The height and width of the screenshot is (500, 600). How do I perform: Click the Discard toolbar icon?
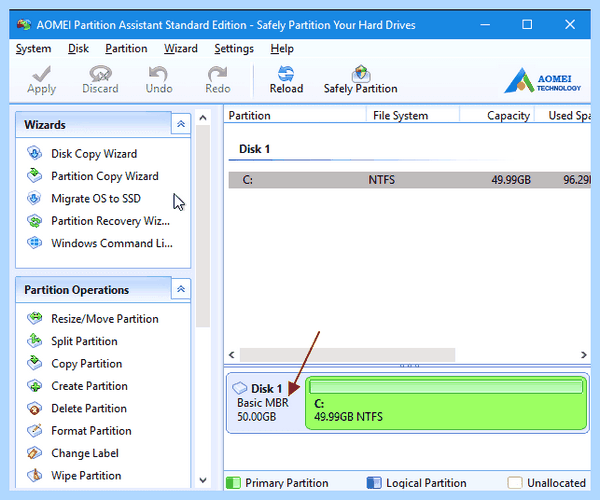100,73
